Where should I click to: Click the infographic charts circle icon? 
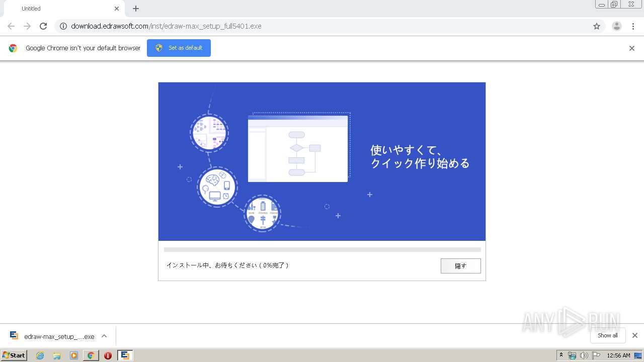pos(262,213)
